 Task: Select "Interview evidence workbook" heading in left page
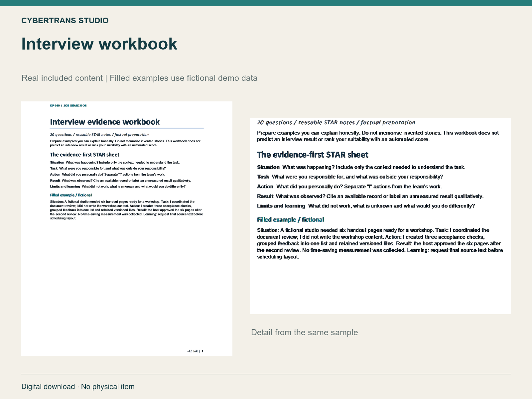[105, 122]
